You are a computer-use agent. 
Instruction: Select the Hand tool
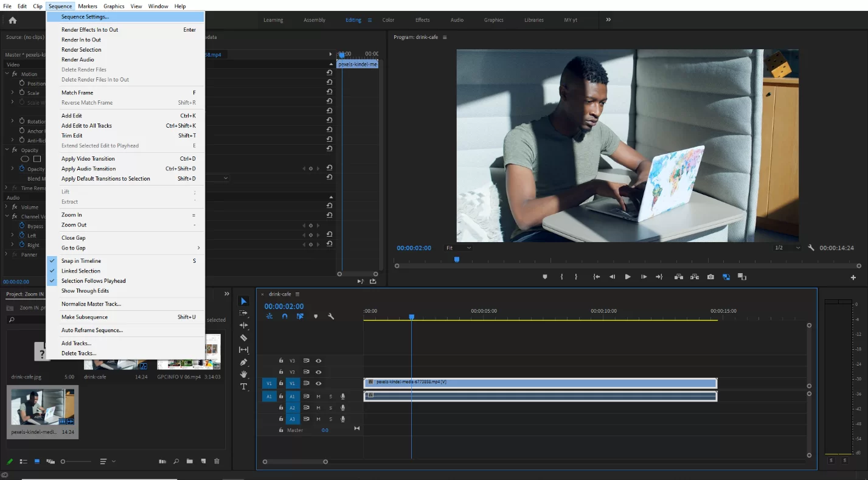(x=243, y=374)
